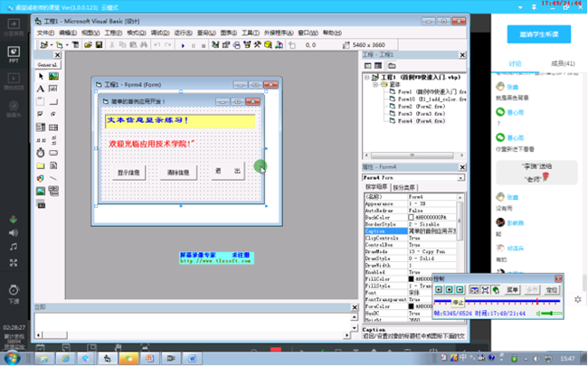
Task: Click the Save Project toolbar icon
Action: [x=99, y=45]
